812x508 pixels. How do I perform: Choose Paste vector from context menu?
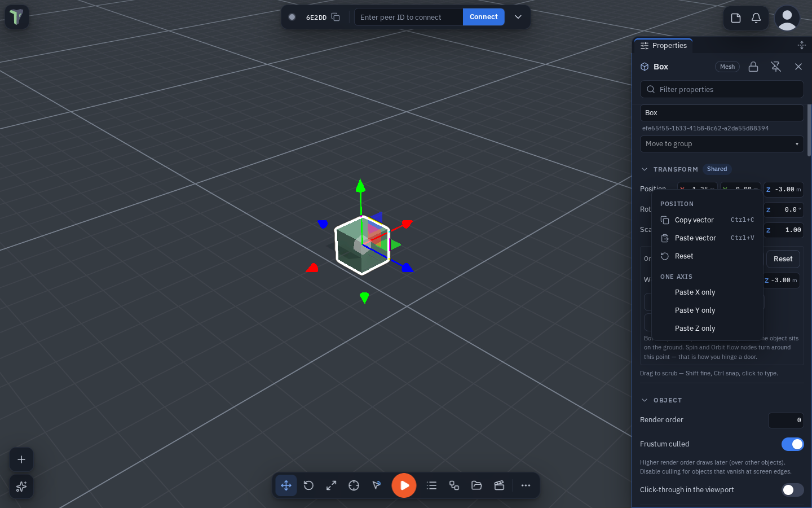[707, 238]
